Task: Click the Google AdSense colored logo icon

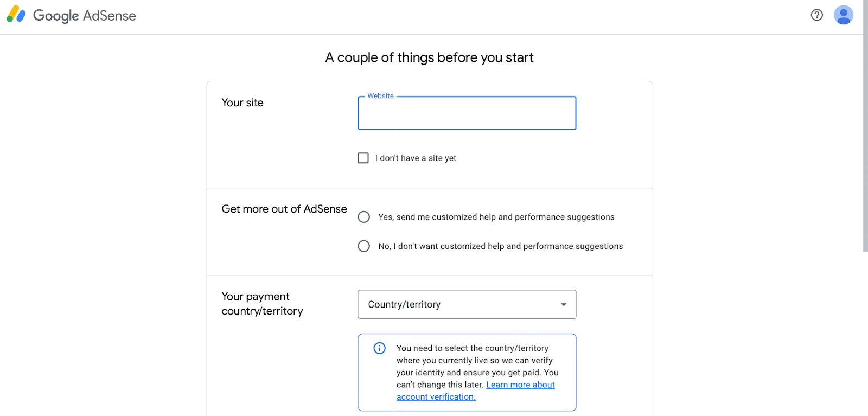Action: pos(16,15)
